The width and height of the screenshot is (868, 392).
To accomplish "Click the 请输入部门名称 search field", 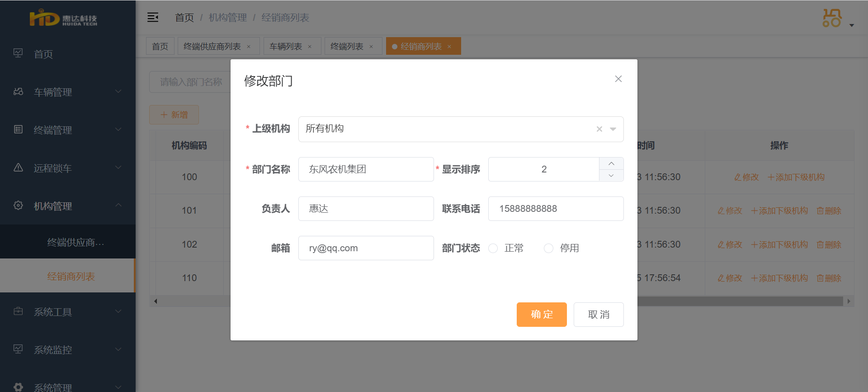I will tap(190, 82).
